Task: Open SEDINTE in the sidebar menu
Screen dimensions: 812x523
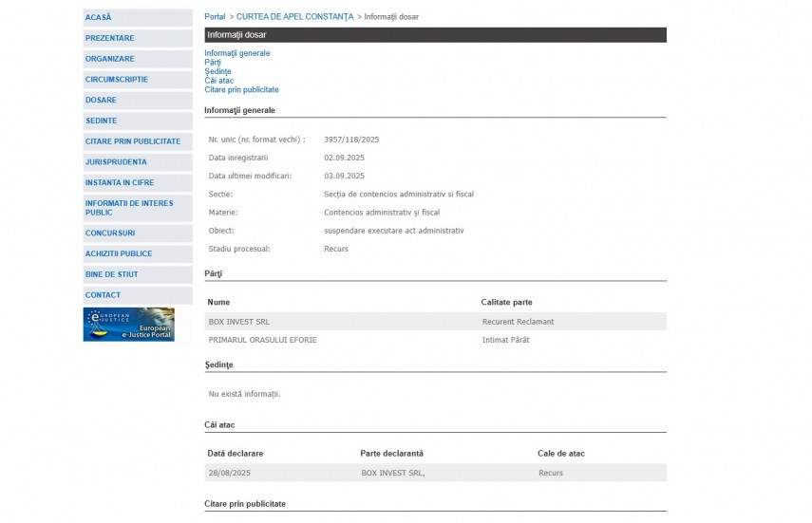Action: tap(137, 121)
